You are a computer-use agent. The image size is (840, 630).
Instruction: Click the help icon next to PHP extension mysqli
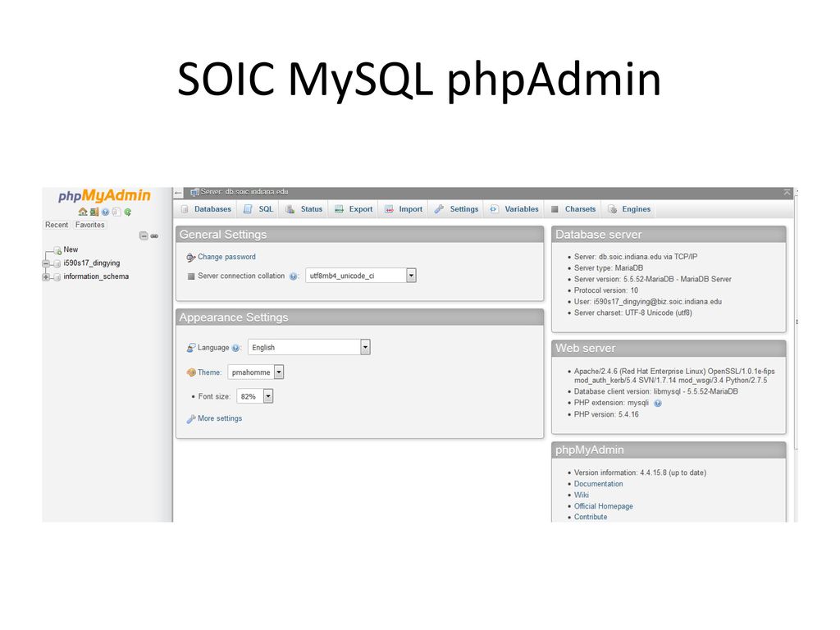tap(658, 404)
